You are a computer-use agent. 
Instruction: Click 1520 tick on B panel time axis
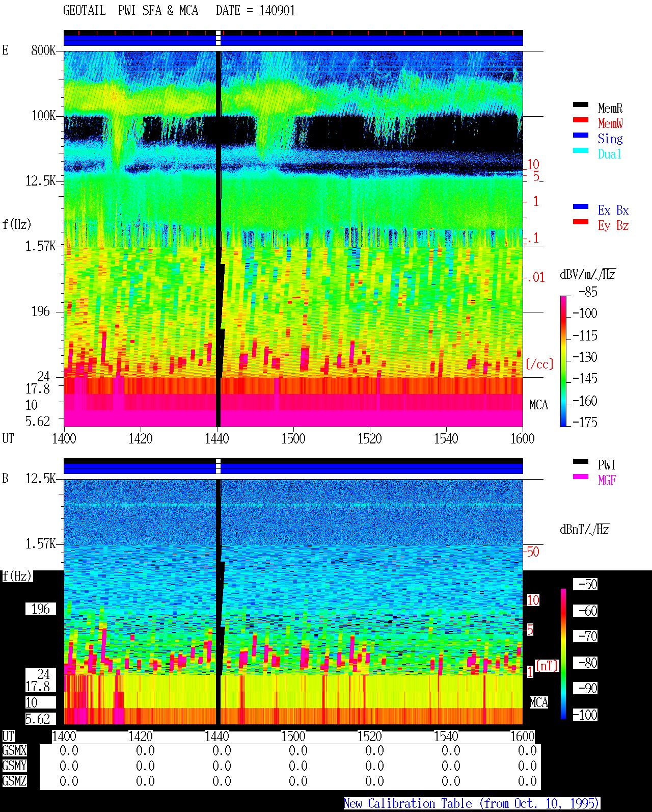click(x=370, y=736)
